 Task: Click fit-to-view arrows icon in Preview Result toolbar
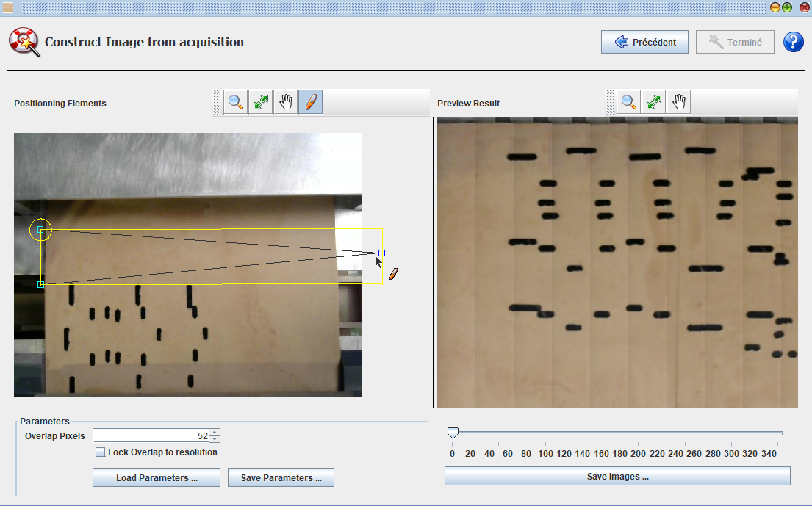pos(654,103)
